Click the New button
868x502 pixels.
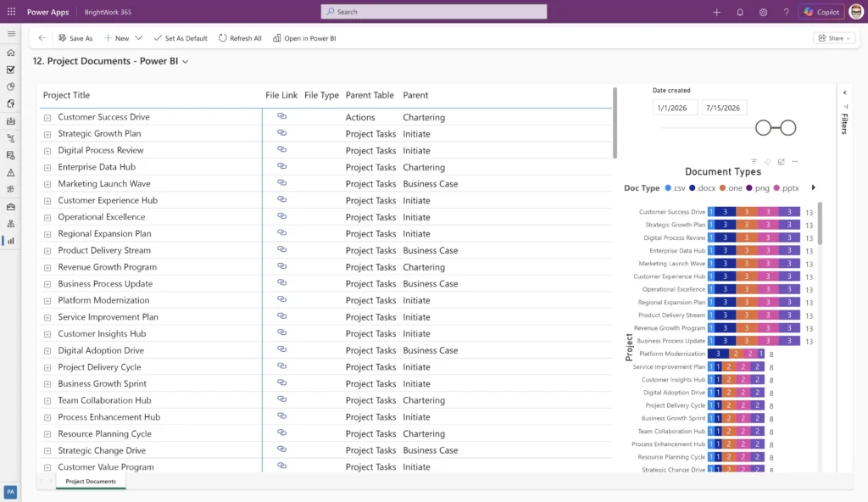[x=117, y=38]
